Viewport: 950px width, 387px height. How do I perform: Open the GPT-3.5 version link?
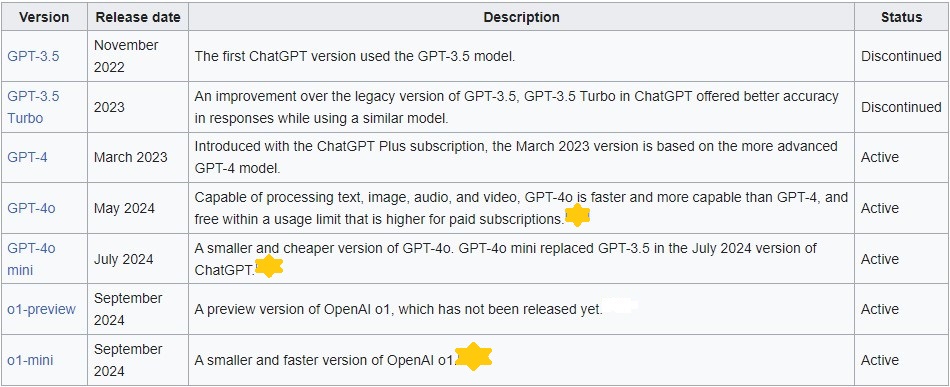[x=33, y=56]
